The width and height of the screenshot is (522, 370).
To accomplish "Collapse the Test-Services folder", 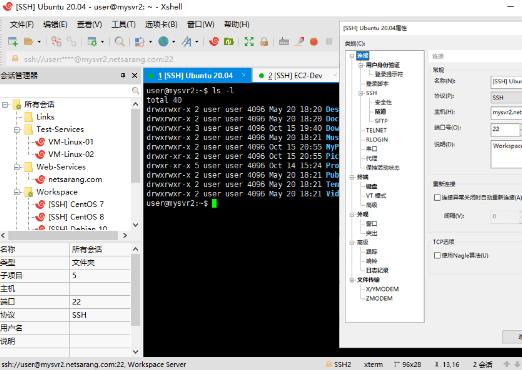I will 17,129.
